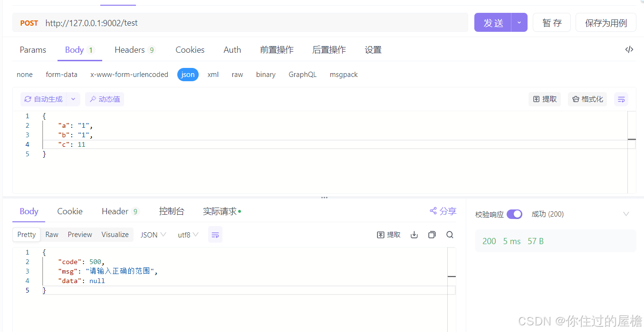Select json body type
This screenshot has width=644, height=332.
tap(188, 75)
